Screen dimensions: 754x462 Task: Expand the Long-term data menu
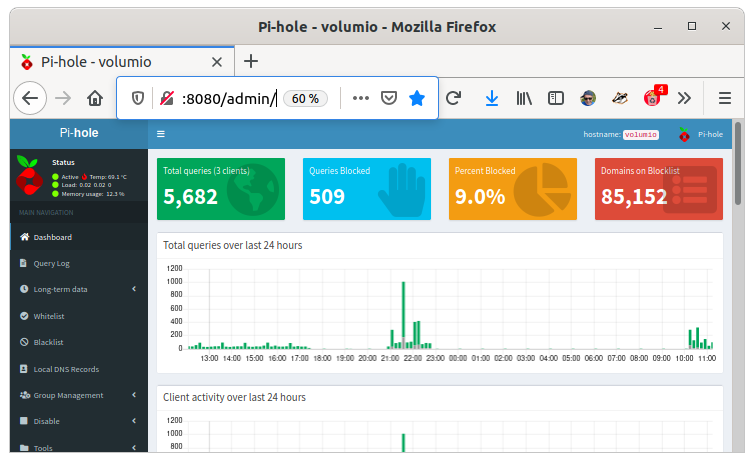79,289
